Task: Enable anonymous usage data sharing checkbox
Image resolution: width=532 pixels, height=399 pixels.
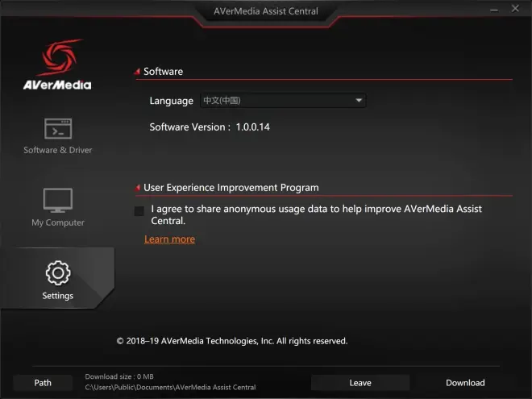Action: pyautogui.click(x=139, y=211)
